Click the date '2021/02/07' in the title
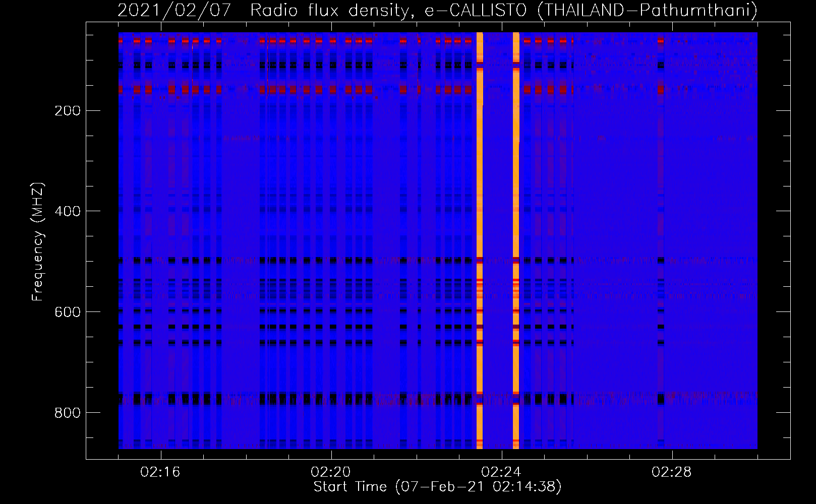 (x=174, y=10)
